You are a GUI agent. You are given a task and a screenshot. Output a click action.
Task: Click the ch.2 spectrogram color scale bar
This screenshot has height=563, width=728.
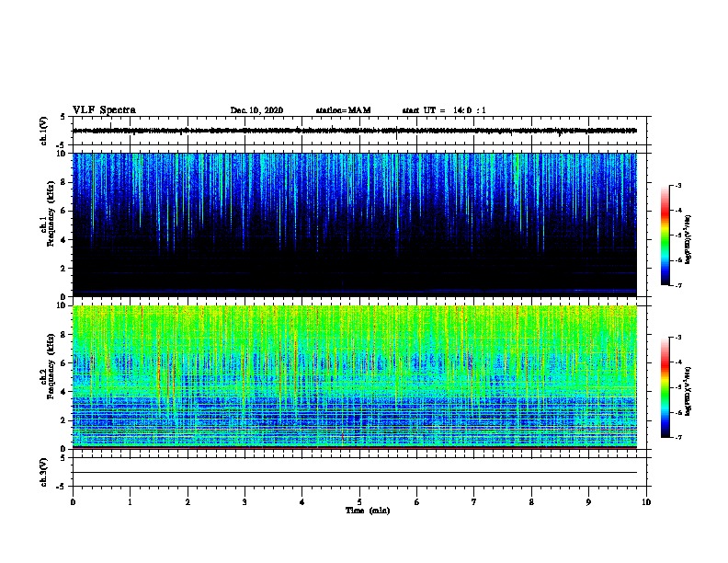[x=665, y=387]
